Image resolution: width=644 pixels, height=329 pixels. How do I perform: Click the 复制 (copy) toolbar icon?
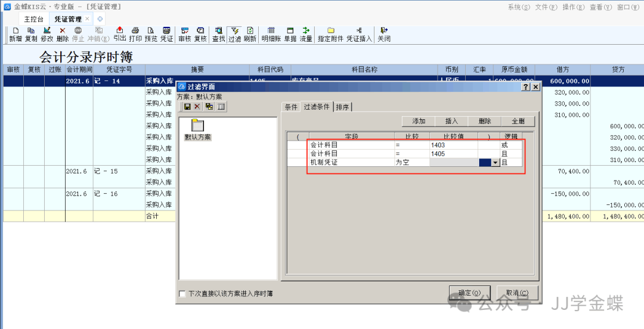[31, 34]
